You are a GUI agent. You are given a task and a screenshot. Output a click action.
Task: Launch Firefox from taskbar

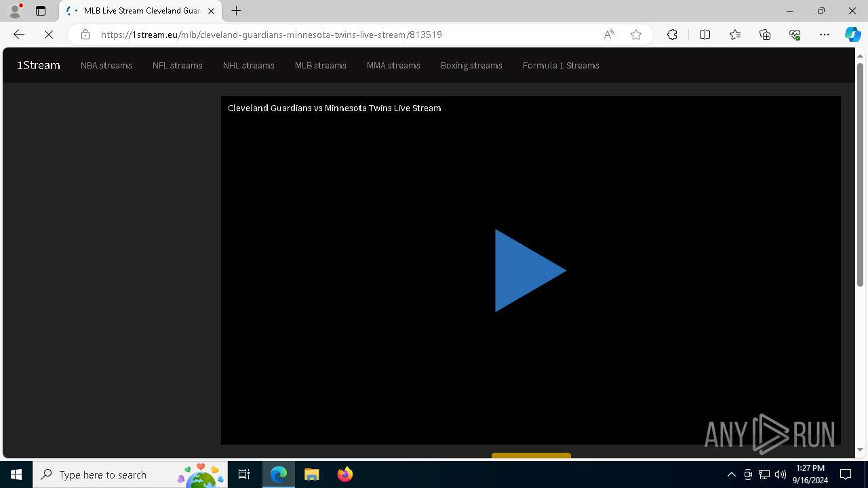[345, 474]
